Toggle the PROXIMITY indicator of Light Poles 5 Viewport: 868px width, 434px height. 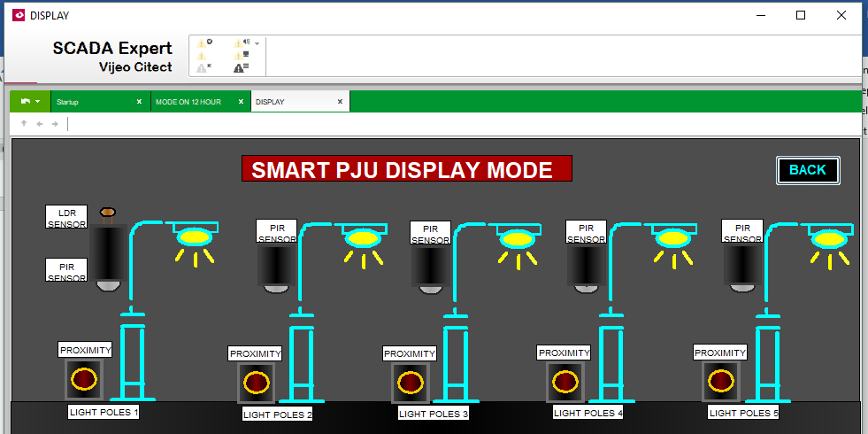720,381
